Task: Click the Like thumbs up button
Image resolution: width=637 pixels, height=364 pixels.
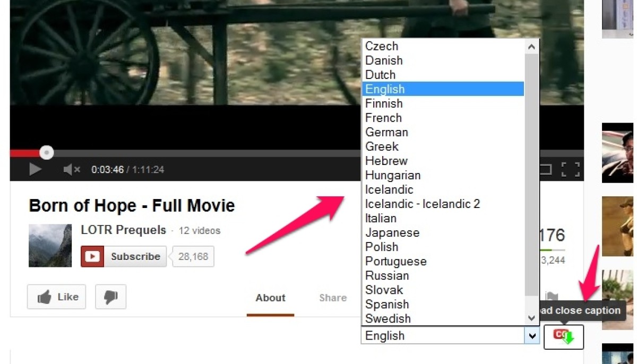Action: (x=56, y=297)
